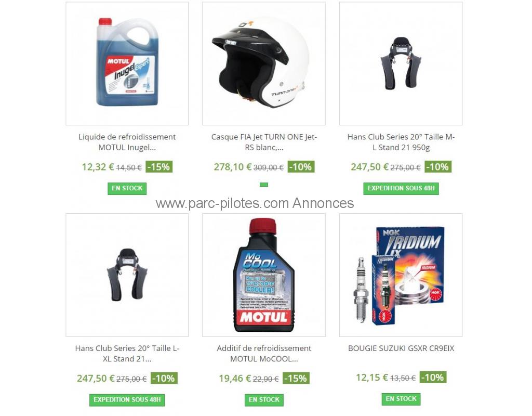Click EXPEDITION SOUS 48H under Hans L-XL

[x=127, y=400]
